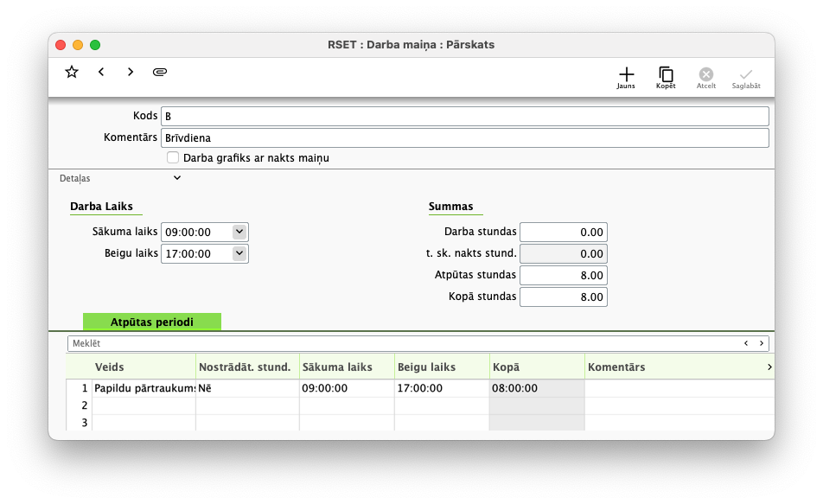Open Beigu laiks time dropdown
This screenshot has height=504, width=823.
(239, 253)
